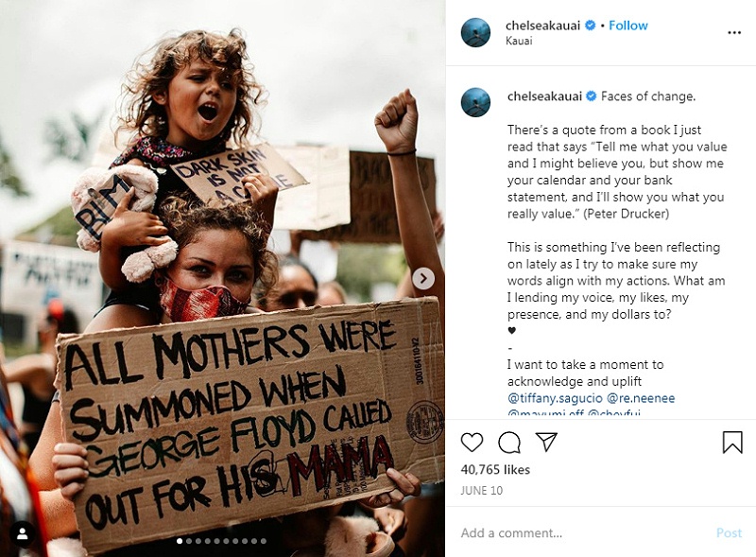Follow the chelseakauai account

pyautogui.click(x=628, y=26)
